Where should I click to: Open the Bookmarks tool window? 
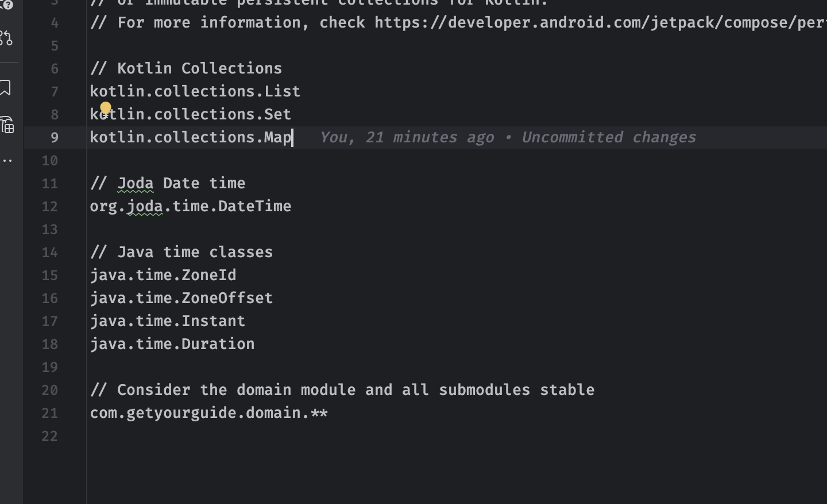tap(6, 88)
